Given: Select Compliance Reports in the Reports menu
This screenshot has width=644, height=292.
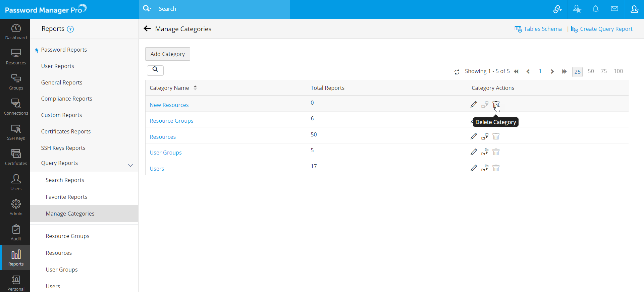Looking at the screenshot, I should (66, 99).
